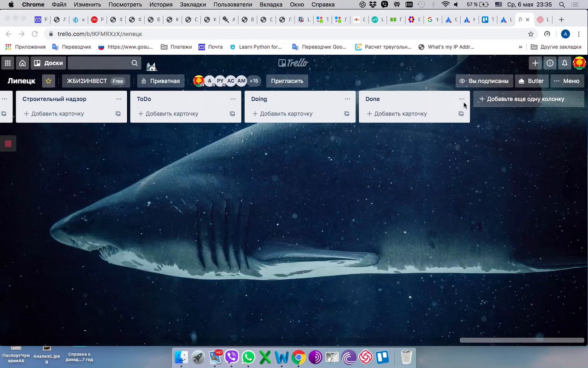The width and height of the screenshot is (588, 368).
Task: Open the user profile avatar in Trello header
Action: coord(580,63)
